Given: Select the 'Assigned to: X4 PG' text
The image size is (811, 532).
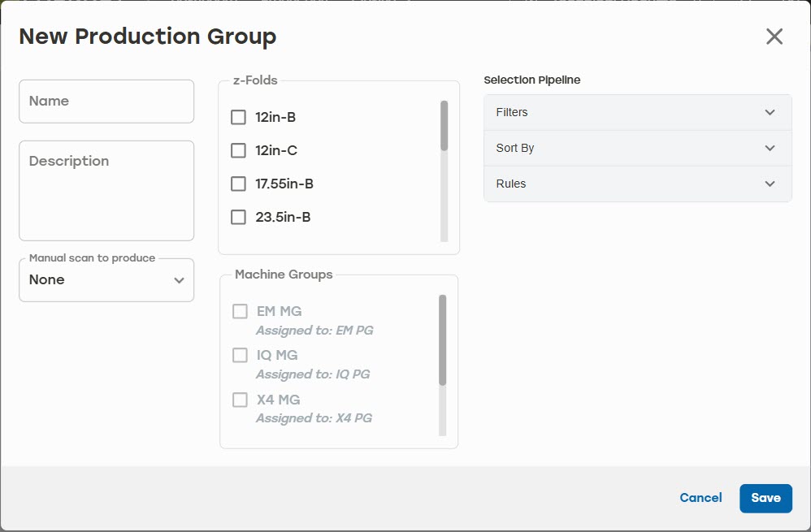Looking at the screenshot, I should [314, 418].
